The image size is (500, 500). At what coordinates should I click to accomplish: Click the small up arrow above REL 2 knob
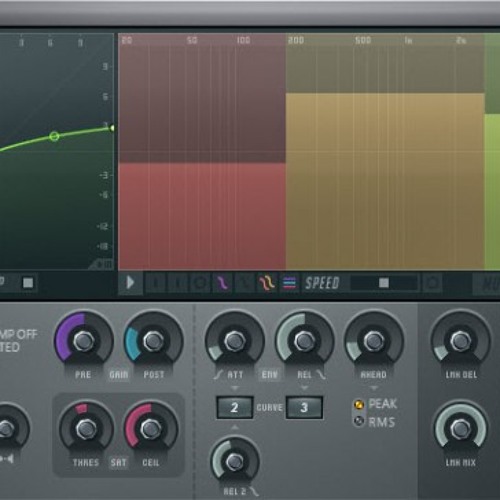point(235,427)
